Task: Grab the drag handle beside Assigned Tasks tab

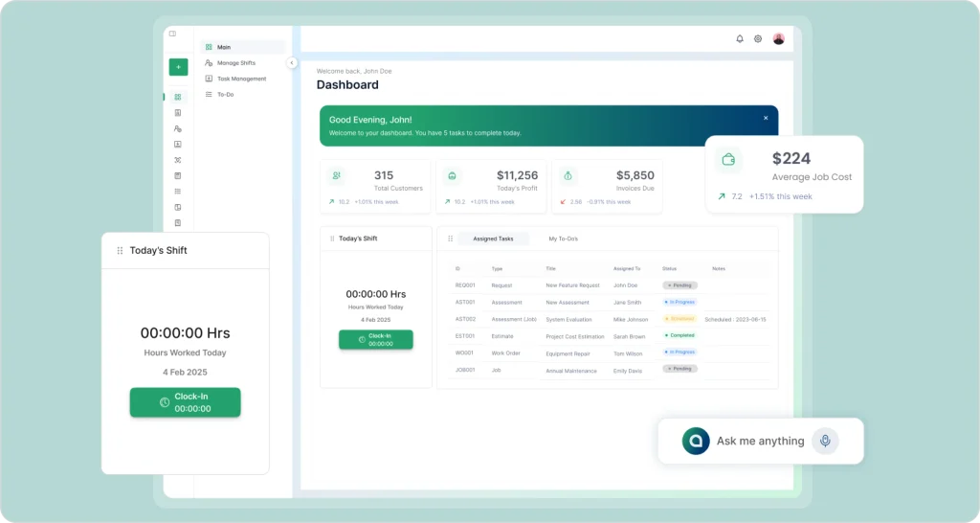Action: 450,239
